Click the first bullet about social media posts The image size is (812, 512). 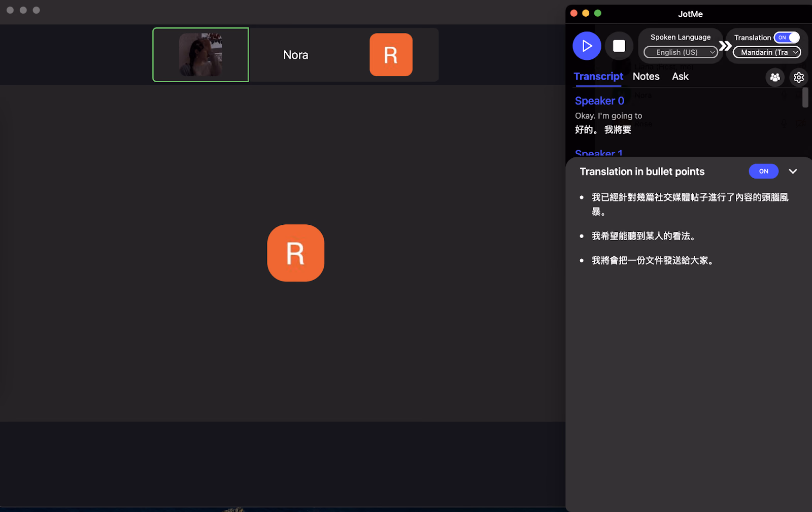pos(690,204)
